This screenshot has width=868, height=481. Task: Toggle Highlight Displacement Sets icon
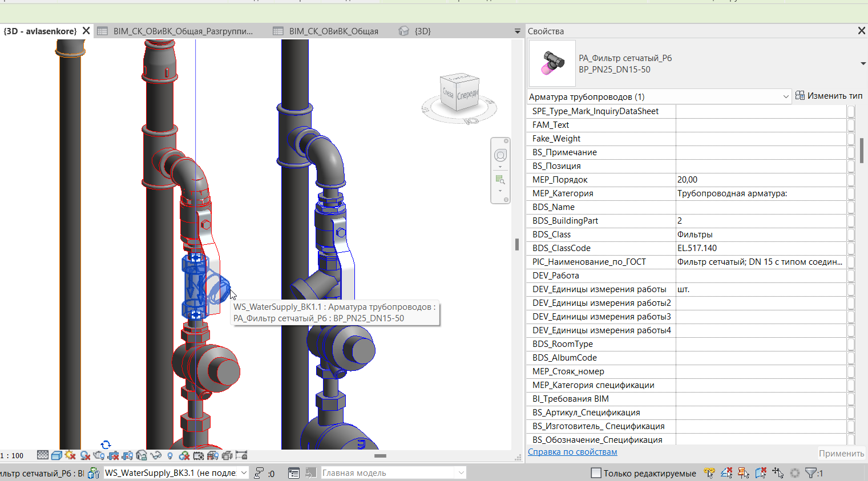click(x=227, y=455)
